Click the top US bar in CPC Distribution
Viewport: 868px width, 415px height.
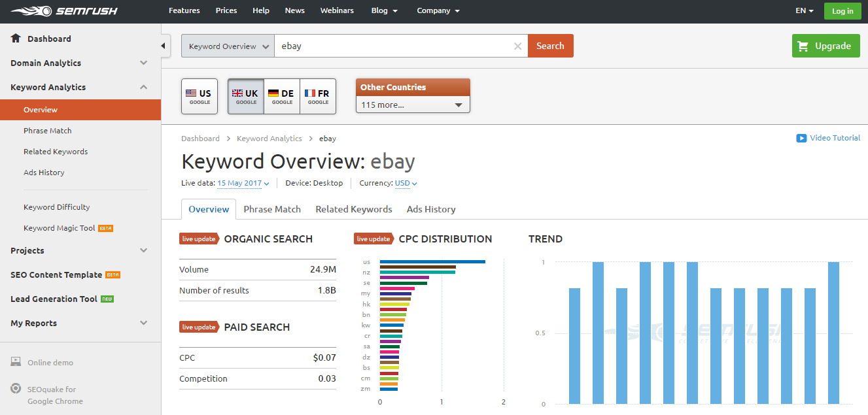point(432,261)
